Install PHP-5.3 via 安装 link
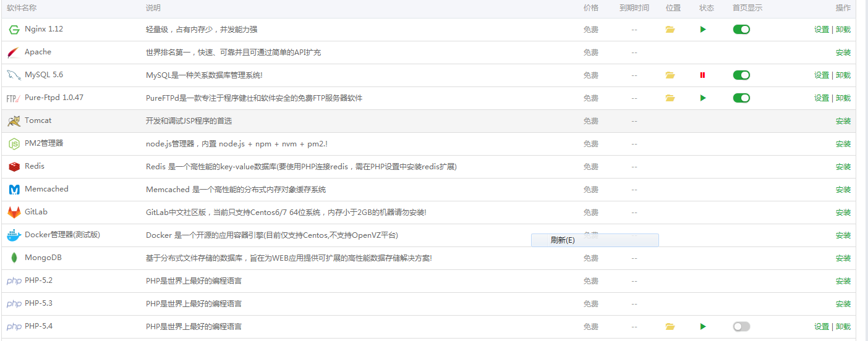 (843, 304)
